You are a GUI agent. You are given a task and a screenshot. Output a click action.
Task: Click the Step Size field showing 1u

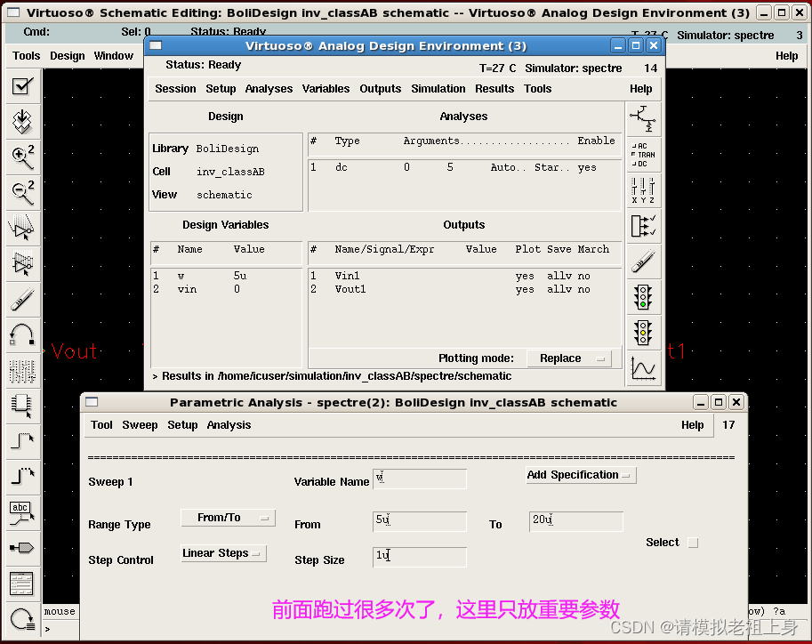tap(420, 557)
